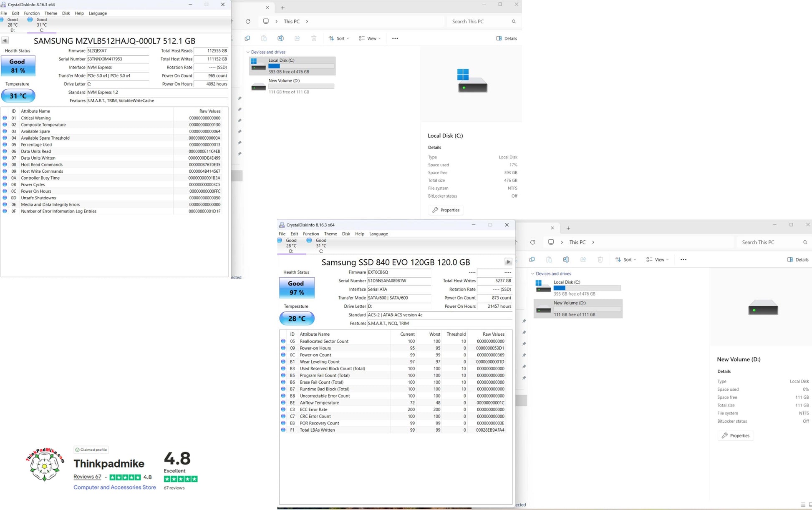812x510 pixels.
Task: Click new tab plus icon in lower Explorer window
Action: (568, 228)
